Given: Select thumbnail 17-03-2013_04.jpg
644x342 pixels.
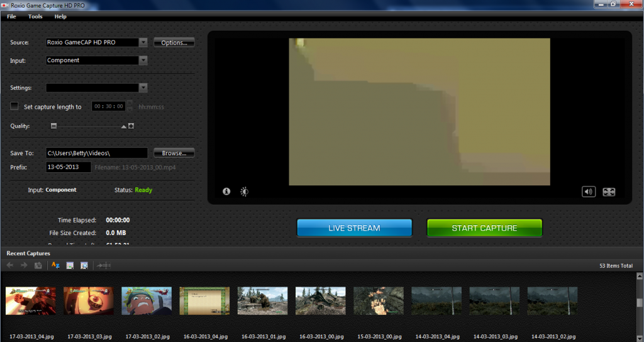Looking at the screenshot, I should 31,301.
